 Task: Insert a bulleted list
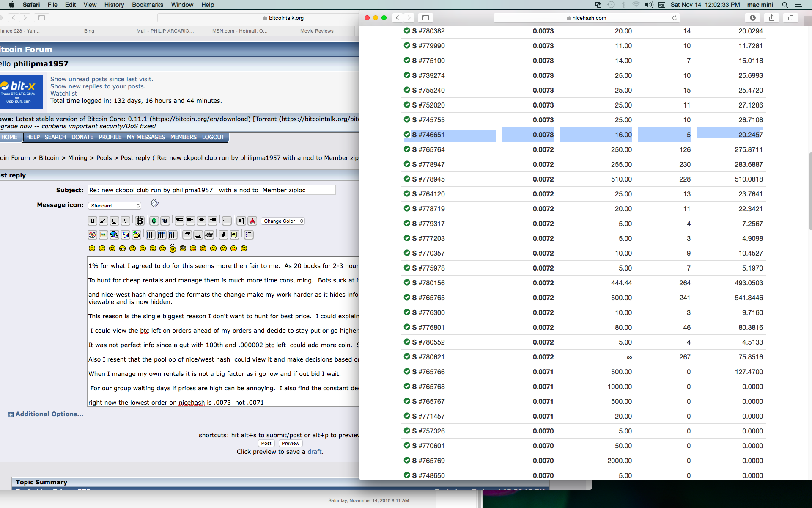click(x=249, y=235)
